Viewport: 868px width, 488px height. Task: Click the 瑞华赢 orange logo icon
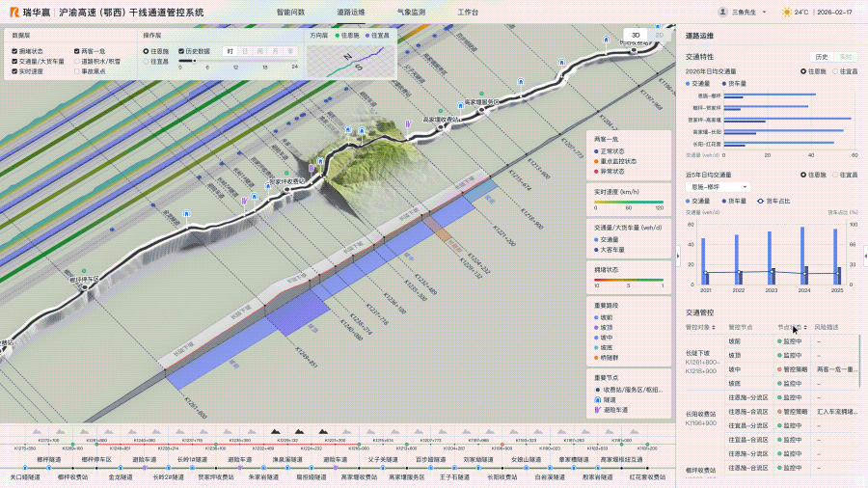click(14, 13)
